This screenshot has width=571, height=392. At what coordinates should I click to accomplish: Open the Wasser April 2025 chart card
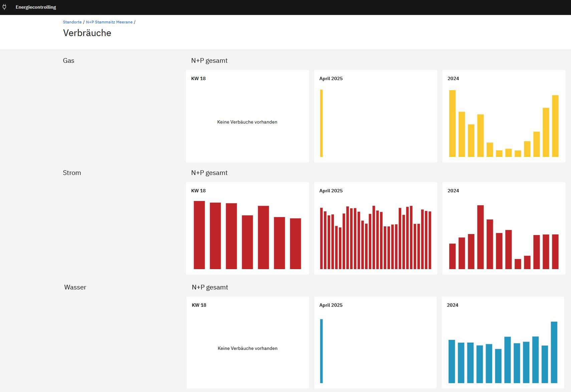[375, 343]
